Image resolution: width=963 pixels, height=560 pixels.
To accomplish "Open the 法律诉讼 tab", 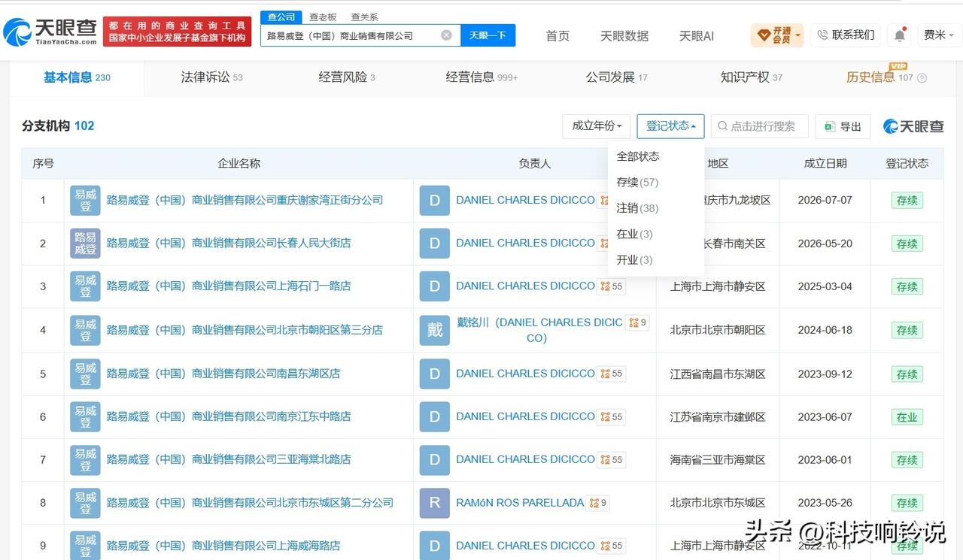I will [211, 77].
